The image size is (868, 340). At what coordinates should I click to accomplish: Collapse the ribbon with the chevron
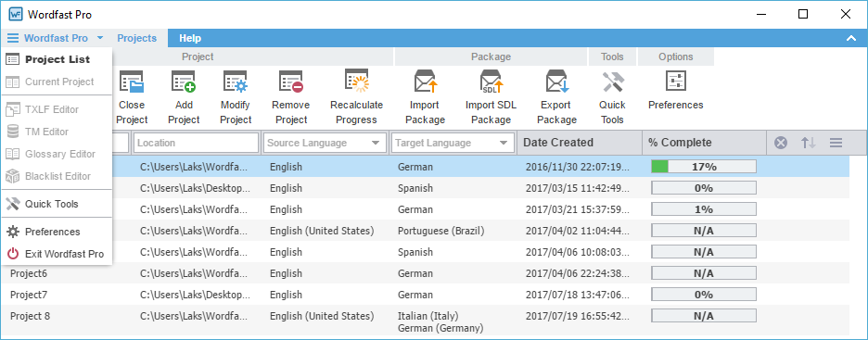(850, 38)
